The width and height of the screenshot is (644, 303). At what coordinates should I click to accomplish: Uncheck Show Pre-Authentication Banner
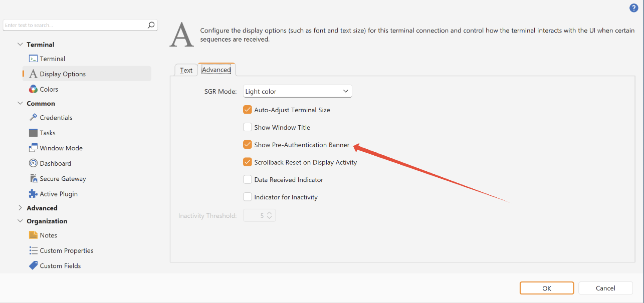pyautogui.click(x=248, y=145)
